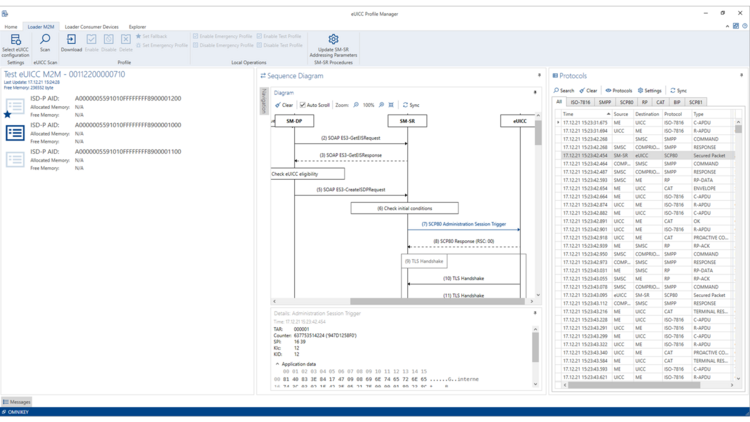This screenshot has width=750, height=422.
Task: Zoom out the sequence diagram
Action: pos(356,105)
